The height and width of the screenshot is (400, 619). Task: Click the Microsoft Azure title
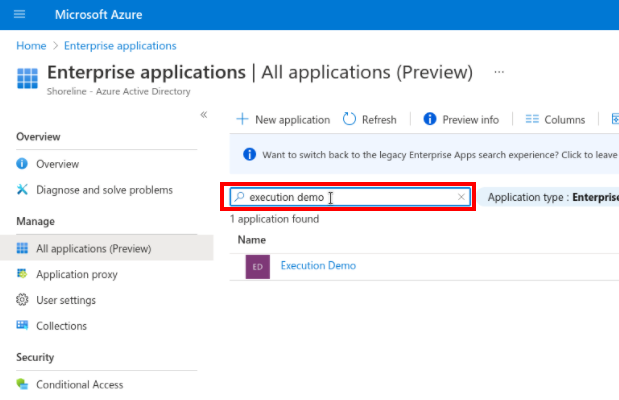[98, 15]
